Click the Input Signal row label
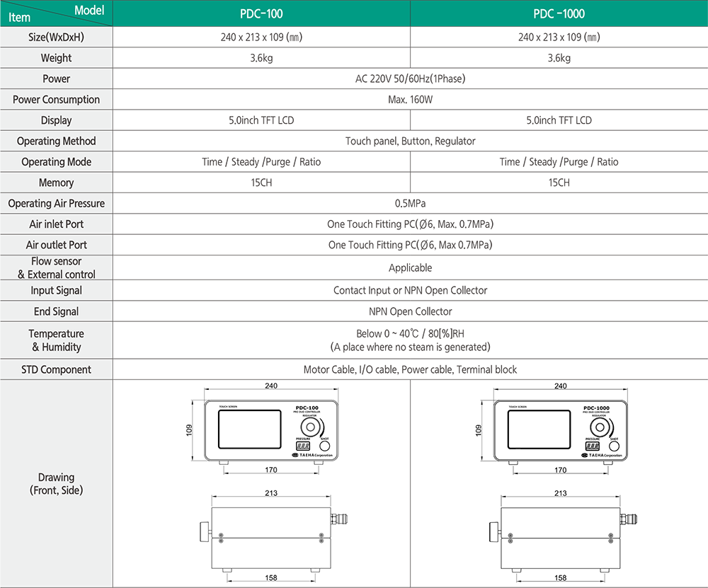 click(56, 291)
